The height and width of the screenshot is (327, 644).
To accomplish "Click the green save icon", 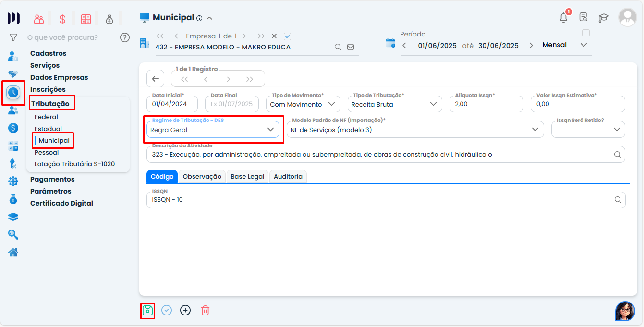I will tap(147, 311).
